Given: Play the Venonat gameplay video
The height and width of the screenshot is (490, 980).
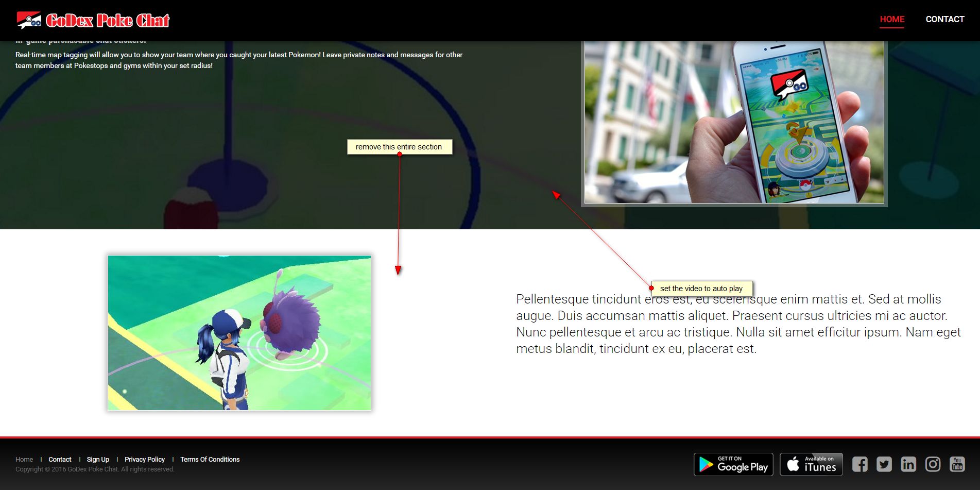Looking at the screenshot, I should [239, 333].
